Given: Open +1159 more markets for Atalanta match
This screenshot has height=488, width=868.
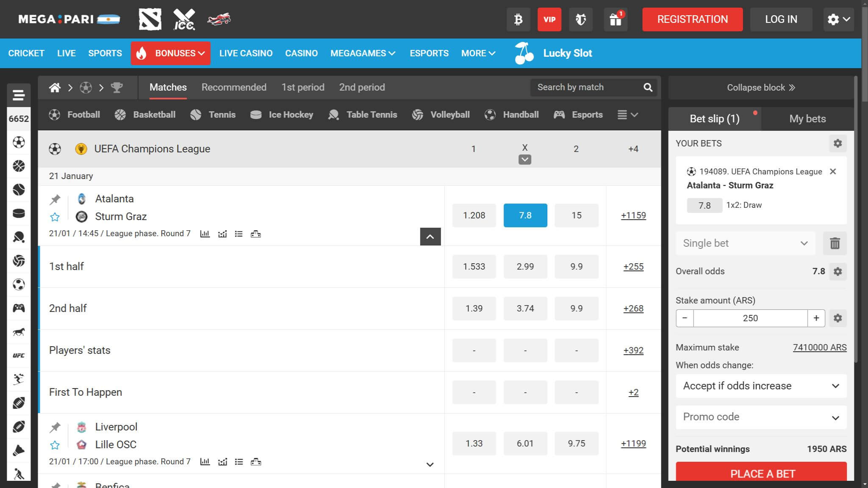Looking at the screenshot, I should 633,215.
